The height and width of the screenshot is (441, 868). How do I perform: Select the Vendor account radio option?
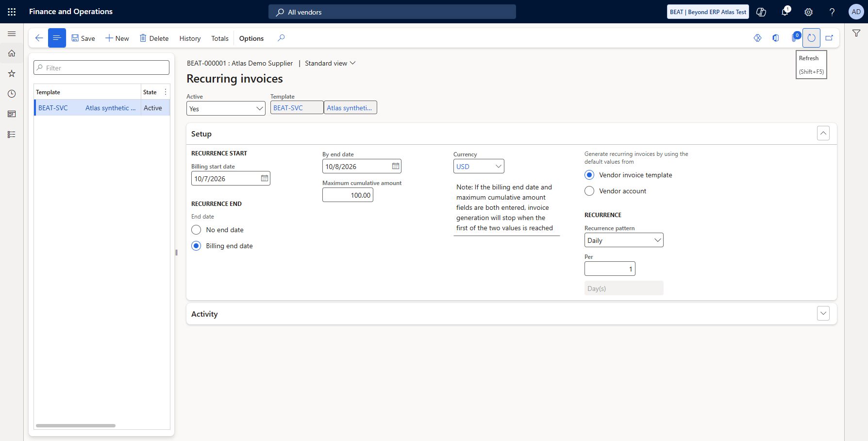point(589,191)
